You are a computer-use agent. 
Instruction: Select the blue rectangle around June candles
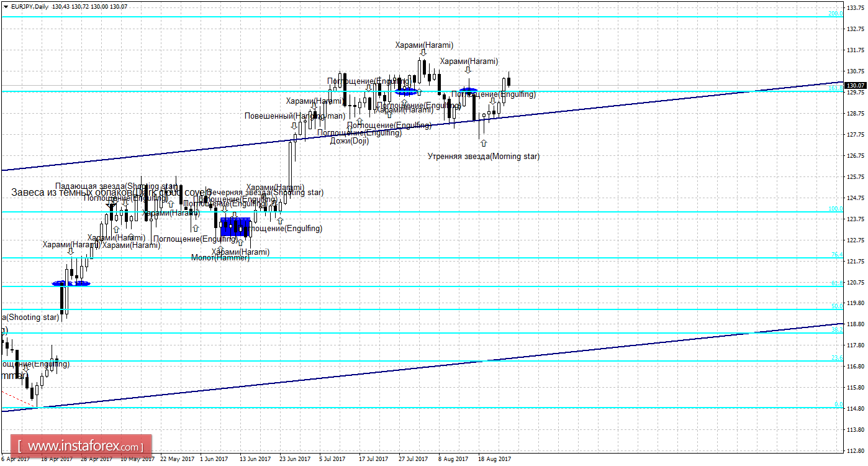tap(236, 227)
